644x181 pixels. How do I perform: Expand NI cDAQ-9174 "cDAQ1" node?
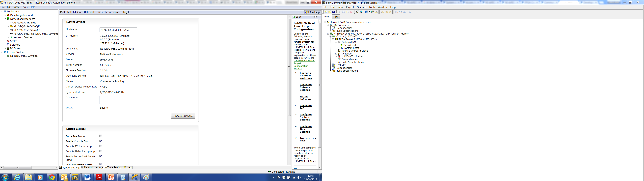pos(8,26)
